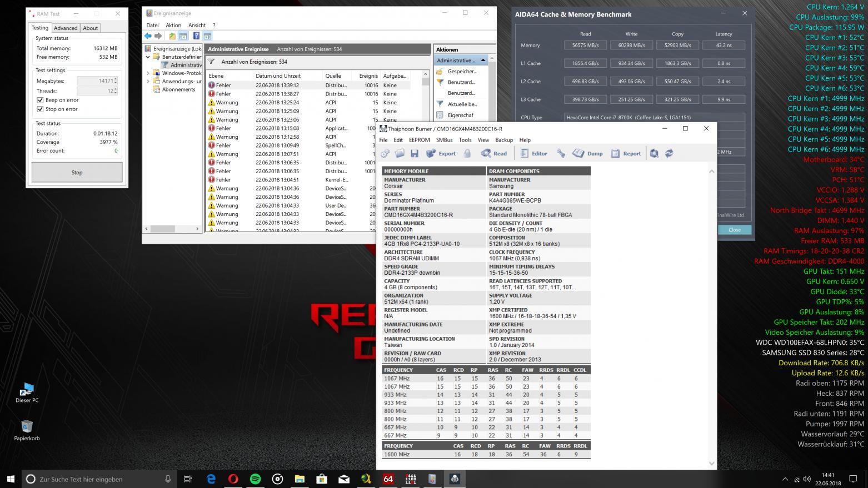This screenshot has height=488, width=868.
Task: Click Memory Read value 56575 MB/s
Action: click(x=585, y=46)
